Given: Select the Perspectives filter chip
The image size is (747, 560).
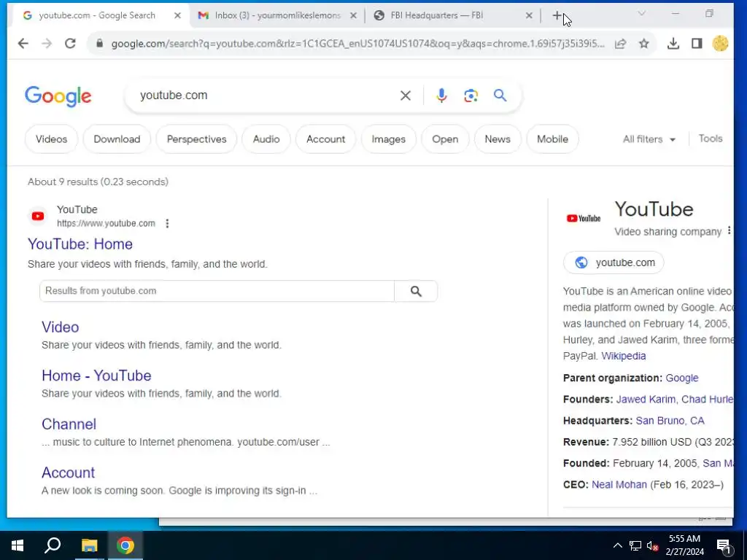Looking at the screenshot, I should tap(196, 139).
